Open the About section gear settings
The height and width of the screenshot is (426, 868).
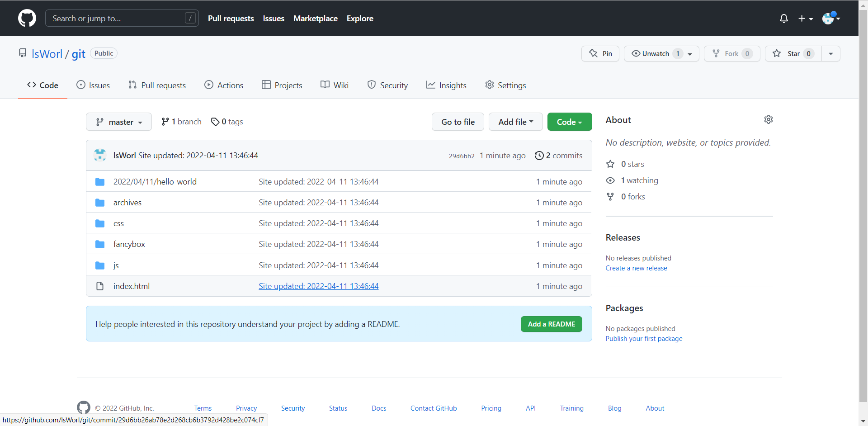[769, 119]
